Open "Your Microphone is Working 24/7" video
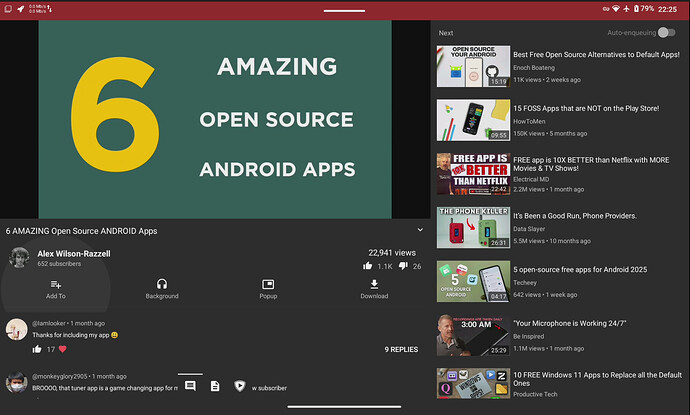The height and width of the screenshot is (415, 690). coord(570,324)
